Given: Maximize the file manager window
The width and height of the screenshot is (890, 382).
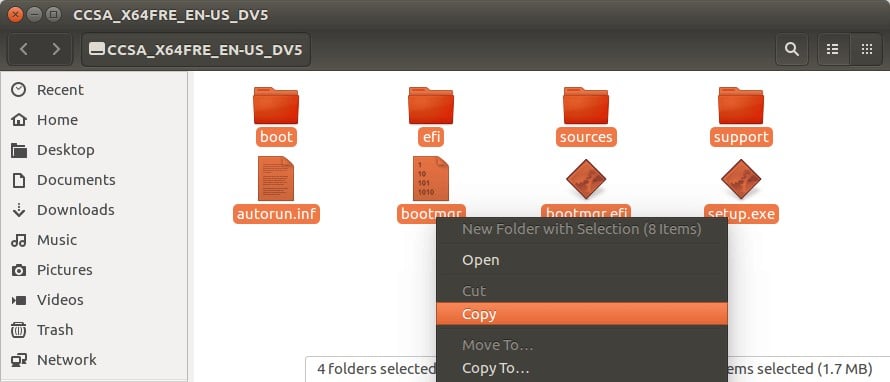Looking at the screenshot, I should coord(54,14).
